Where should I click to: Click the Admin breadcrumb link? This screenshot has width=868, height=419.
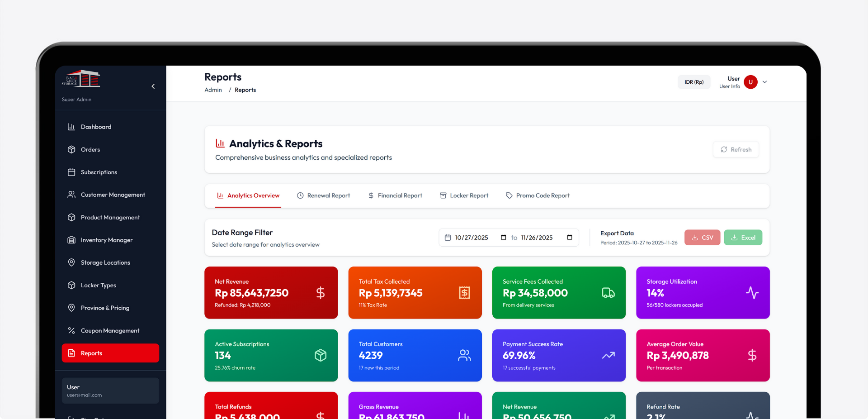click(213, 90)
